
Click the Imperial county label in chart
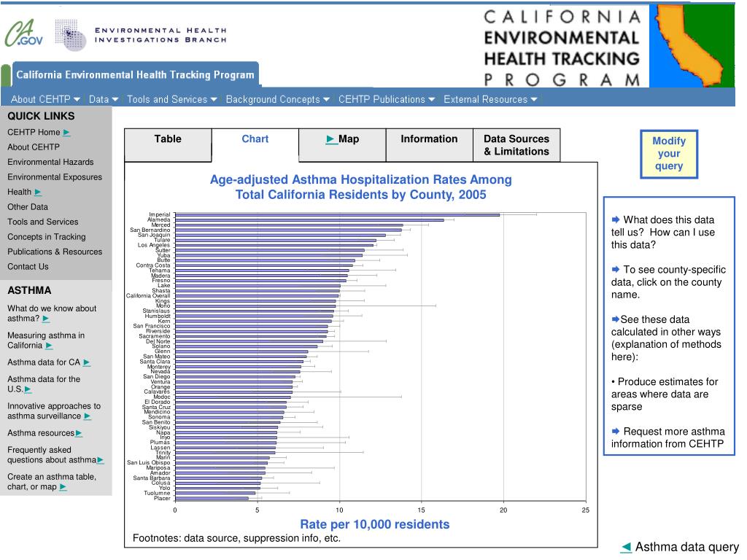(x=160, y=215)
